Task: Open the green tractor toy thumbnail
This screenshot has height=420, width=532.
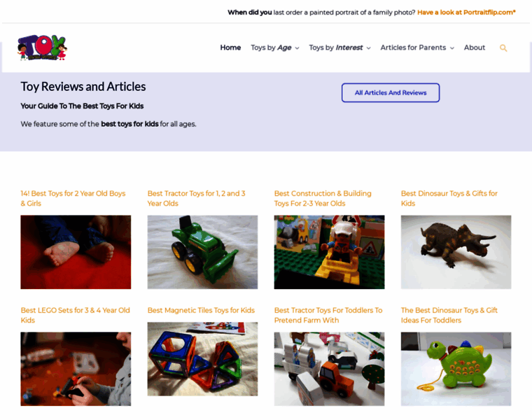Action: [x=202, y=252]
